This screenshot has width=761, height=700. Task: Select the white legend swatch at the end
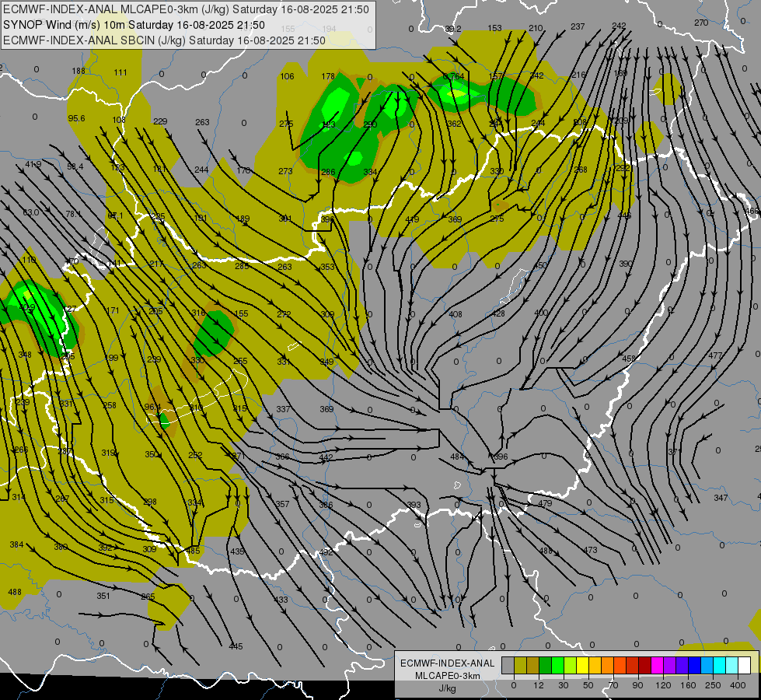[x=744, y=665]
